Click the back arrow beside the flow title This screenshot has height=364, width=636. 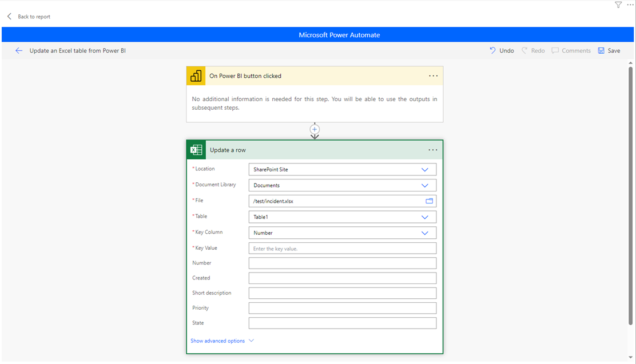[19, 51]
